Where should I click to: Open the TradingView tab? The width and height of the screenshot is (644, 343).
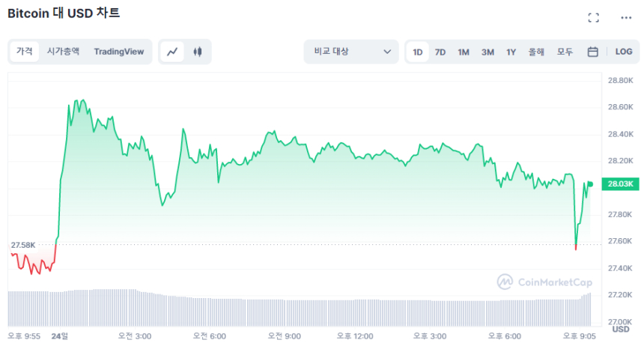[x=118, y=52]
